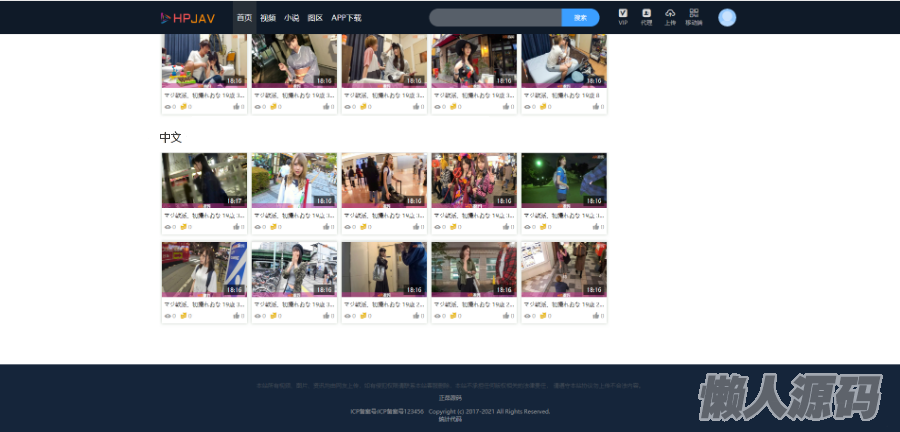The image size is (900, 432).
Task: Like the tiled station passage video
Action: (x=596, y=316)
